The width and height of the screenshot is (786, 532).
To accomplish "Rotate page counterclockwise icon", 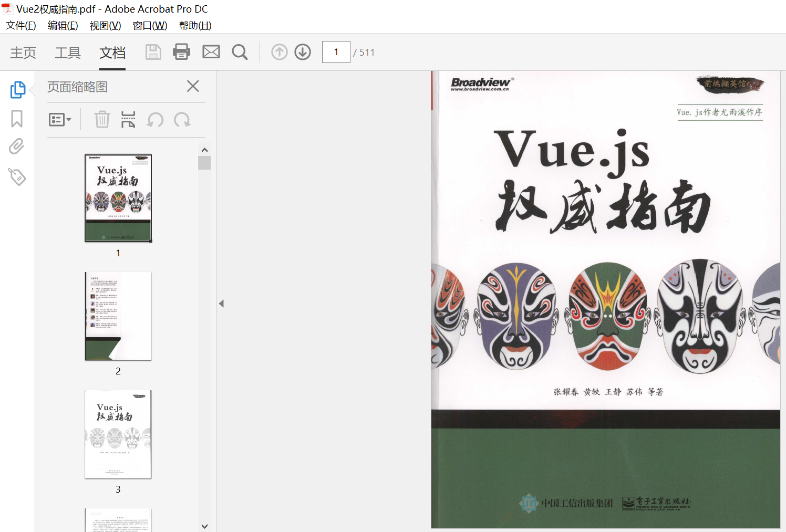I will 155,120.
